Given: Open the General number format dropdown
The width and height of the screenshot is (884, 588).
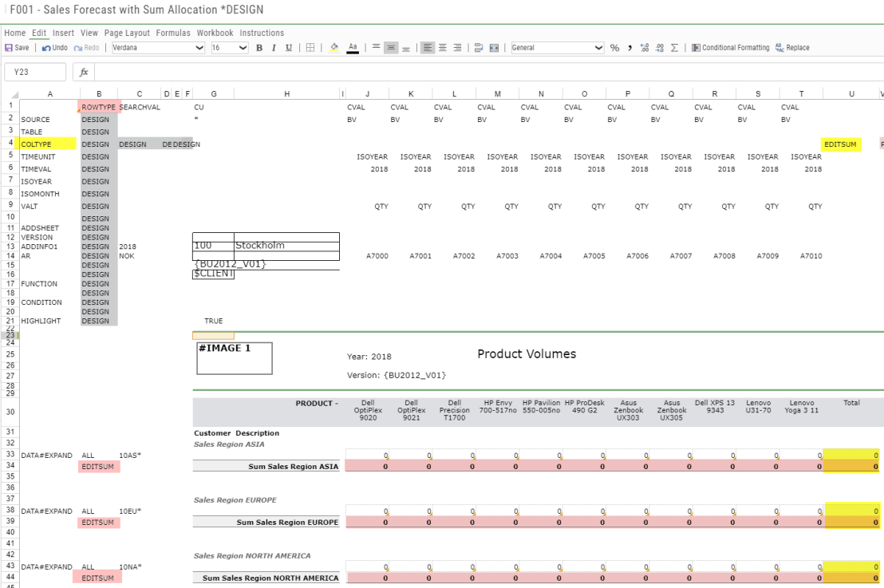Looking at the screenshot, I should (x=558, y=48).
